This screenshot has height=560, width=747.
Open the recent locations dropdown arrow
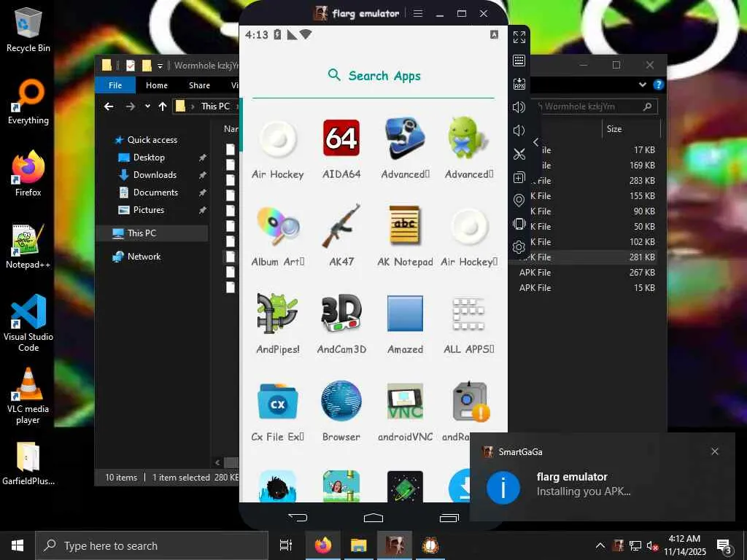coord(147,106)
